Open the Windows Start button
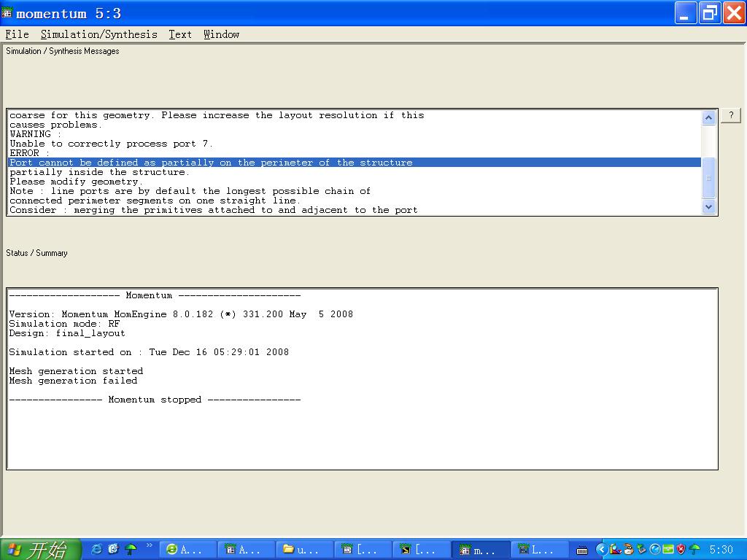This screenshot has height=560, width=747. 41,550
